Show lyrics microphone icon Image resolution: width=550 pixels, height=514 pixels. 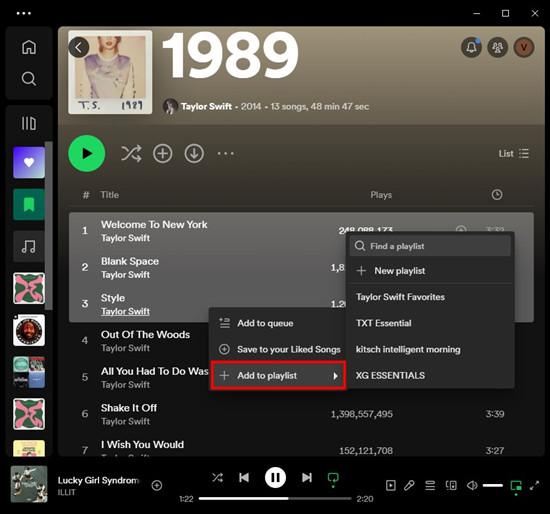409,486
